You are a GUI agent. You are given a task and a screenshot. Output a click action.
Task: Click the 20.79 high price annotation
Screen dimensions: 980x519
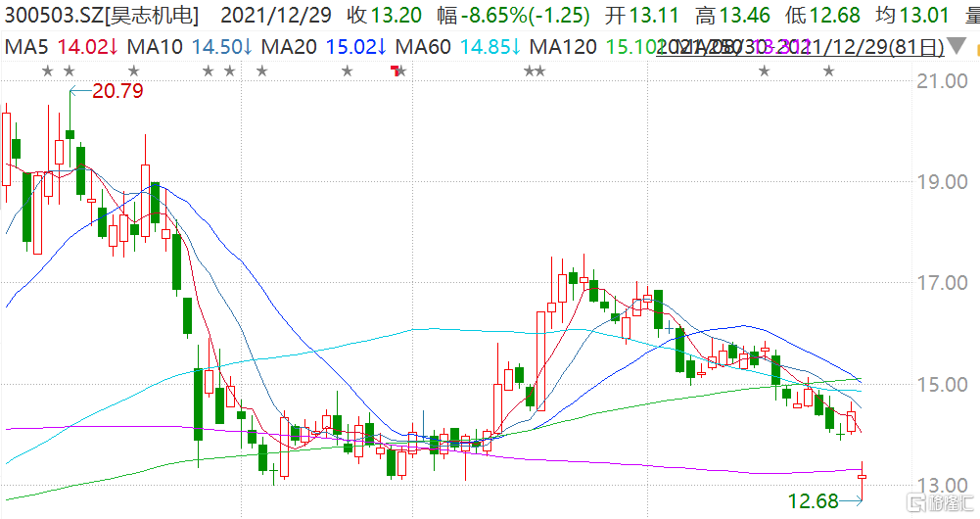(x=117, y=91)
